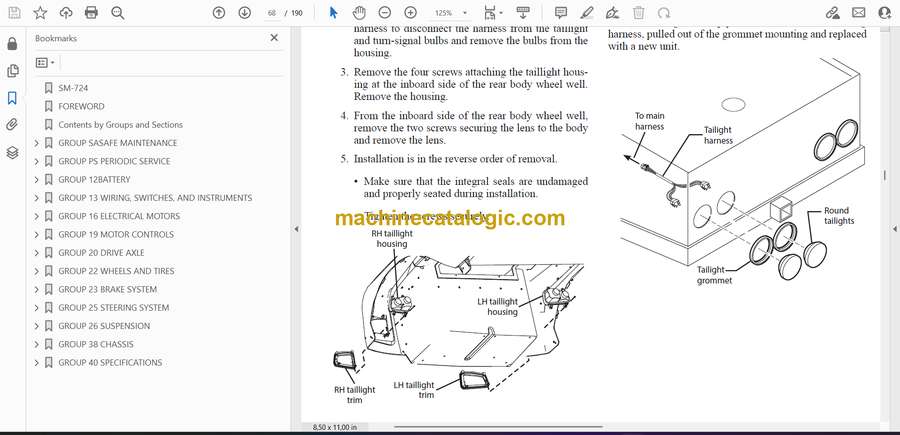
Task: Zoom in with the plus icon
Action: (410, 13)
